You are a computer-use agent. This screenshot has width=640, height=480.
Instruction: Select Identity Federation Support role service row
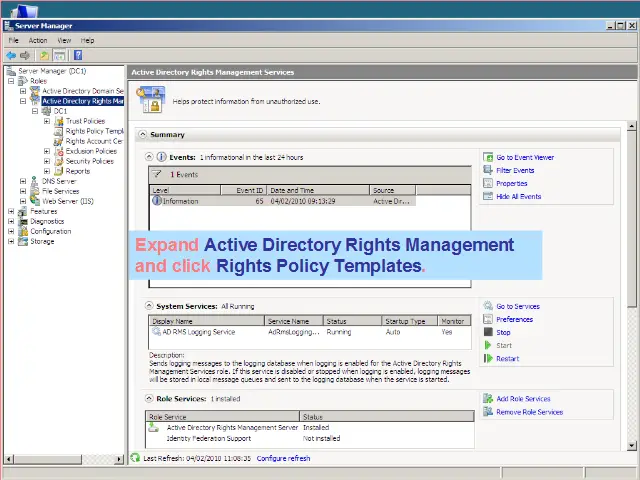[310, 438]
